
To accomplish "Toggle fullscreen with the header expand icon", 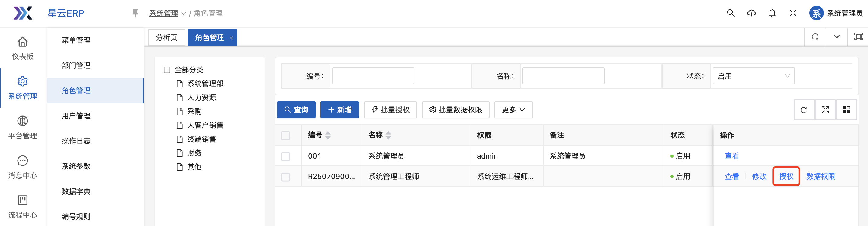I will click(x=793, y=13).
